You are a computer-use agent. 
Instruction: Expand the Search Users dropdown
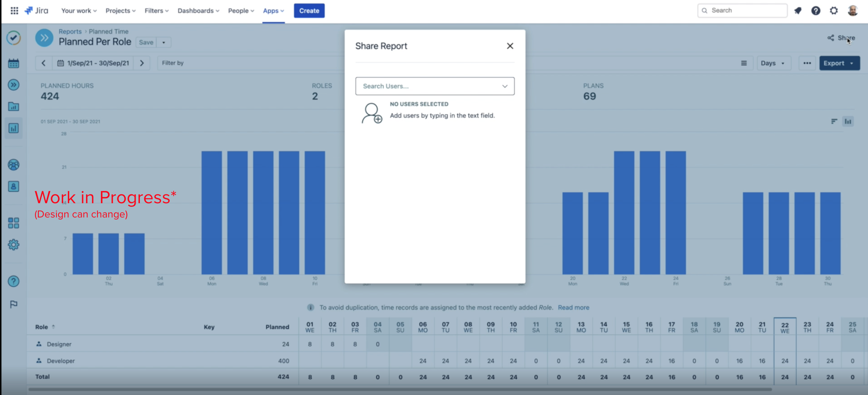pyautogui.click(x=504, y=86)
